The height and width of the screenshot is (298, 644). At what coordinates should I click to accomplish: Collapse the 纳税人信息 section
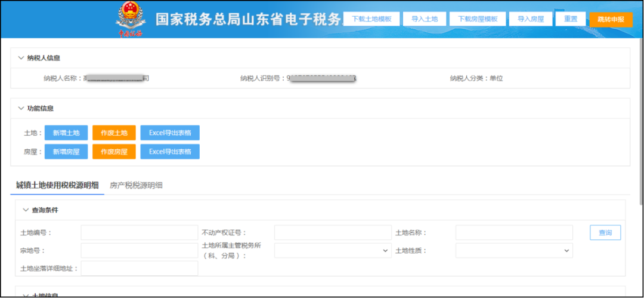[x=21, y=58]
